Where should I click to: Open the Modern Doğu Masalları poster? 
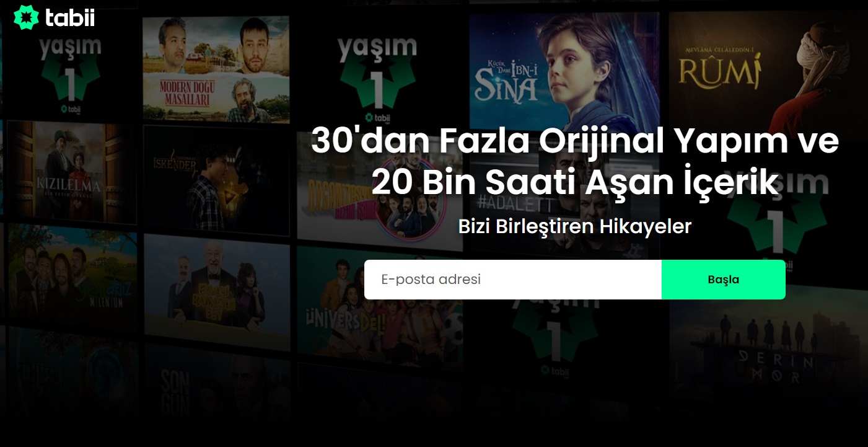[216, 68]
